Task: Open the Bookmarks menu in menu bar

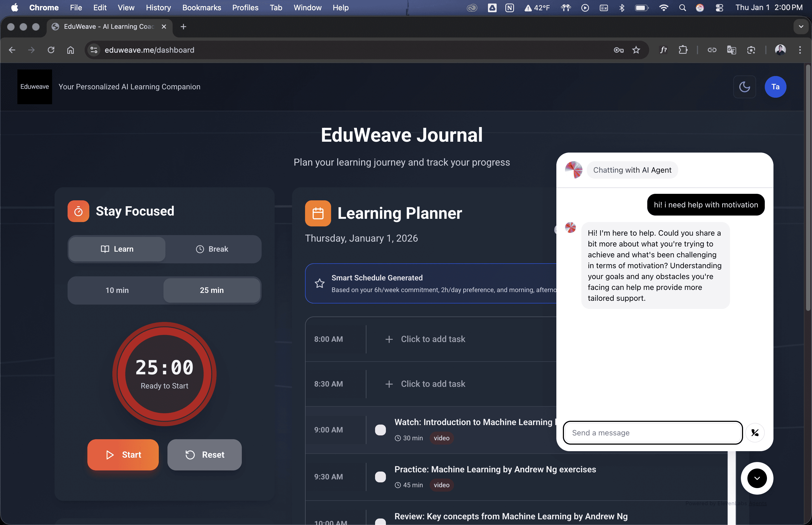Action: (201, 8)
